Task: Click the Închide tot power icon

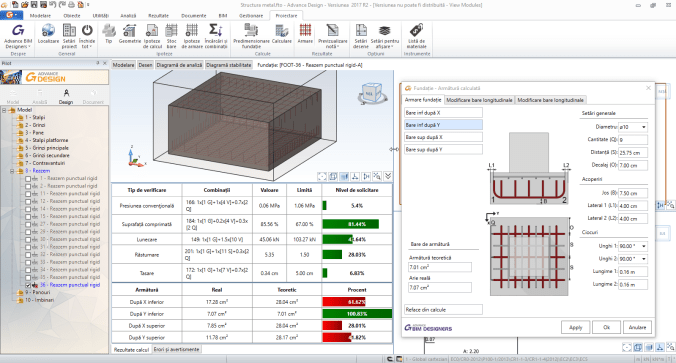Action: click(x=87, y=30)
